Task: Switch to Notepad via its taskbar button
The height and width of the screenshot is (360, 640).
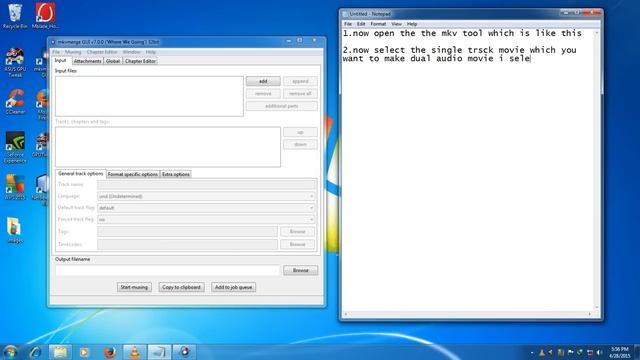Action: tap(159, 352)
